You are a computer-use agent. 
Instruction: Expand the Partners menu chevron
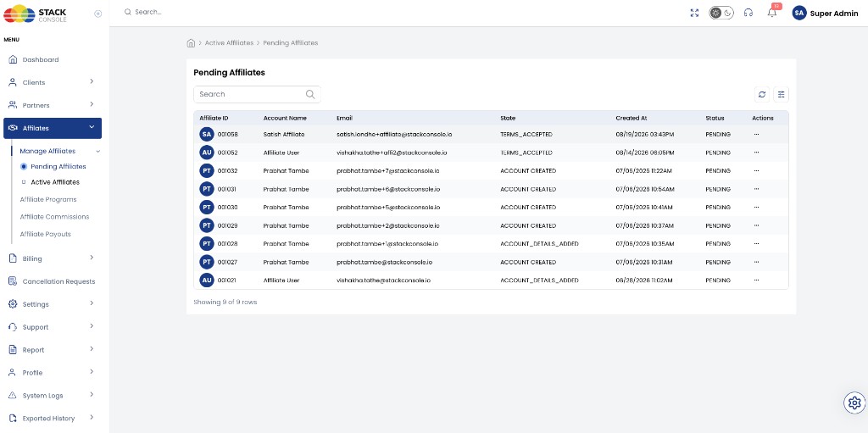(x=92, y=104)
